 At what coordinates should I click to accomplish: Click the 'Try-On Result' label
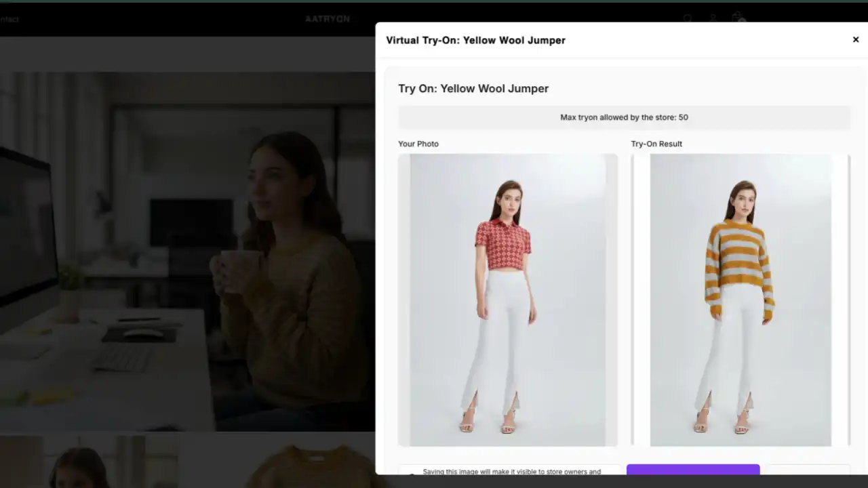[656, 144]
